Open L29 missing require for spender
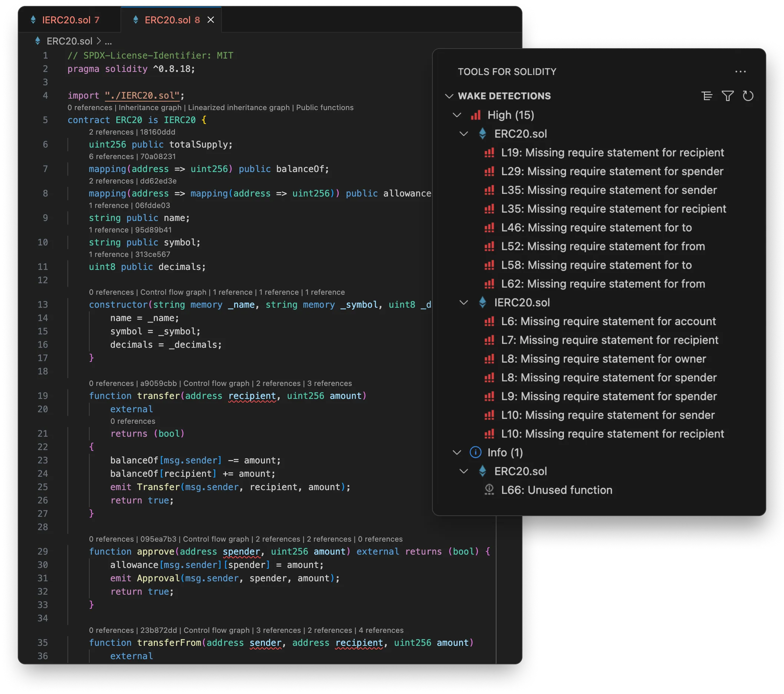The image size is (784, 694). [612, 171]
